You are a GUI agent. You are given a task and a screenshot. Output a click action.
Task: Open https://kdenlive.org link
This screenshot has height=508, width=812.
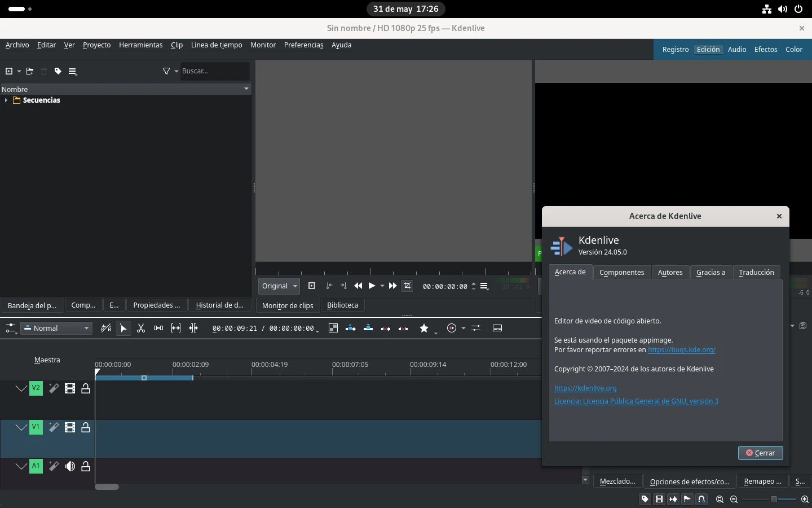[x=585, y=388]
